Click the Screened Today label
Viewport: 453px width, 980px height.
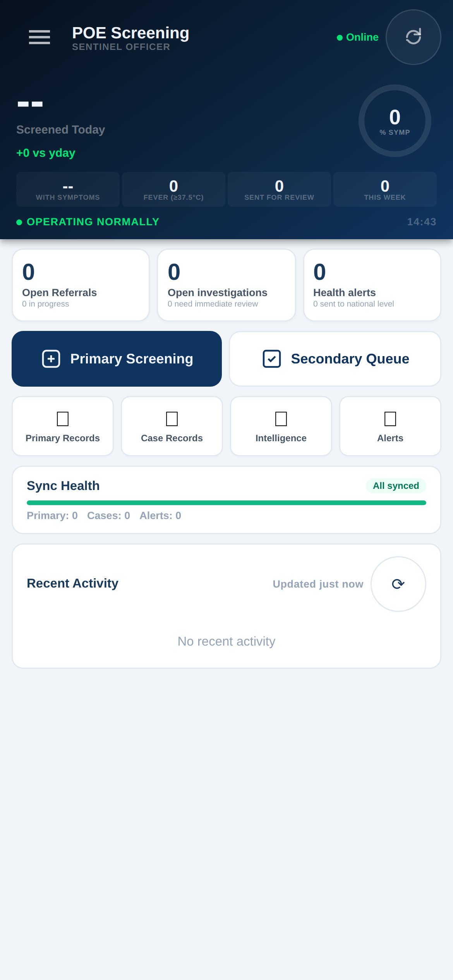click(x=61, y=130)
